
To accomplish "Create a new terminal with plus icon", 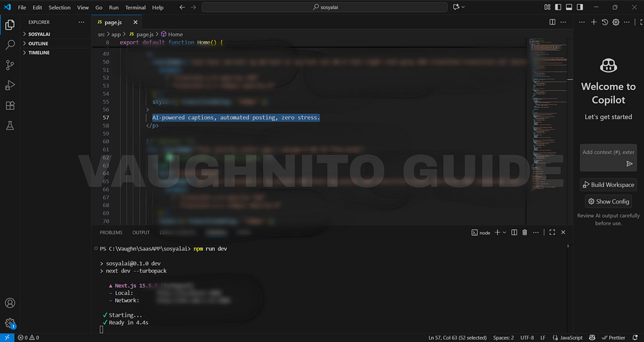I will [497, 233].
